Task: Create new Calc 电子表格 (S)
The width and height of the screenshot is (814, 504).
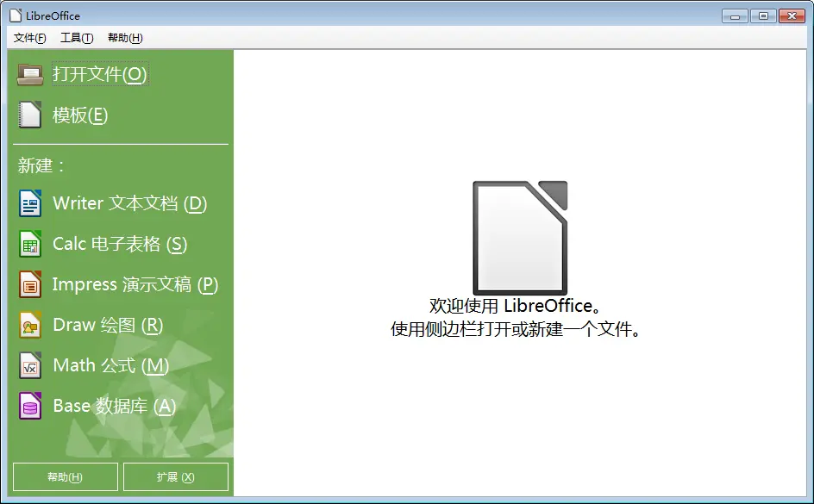Action: tap(120, 244)
